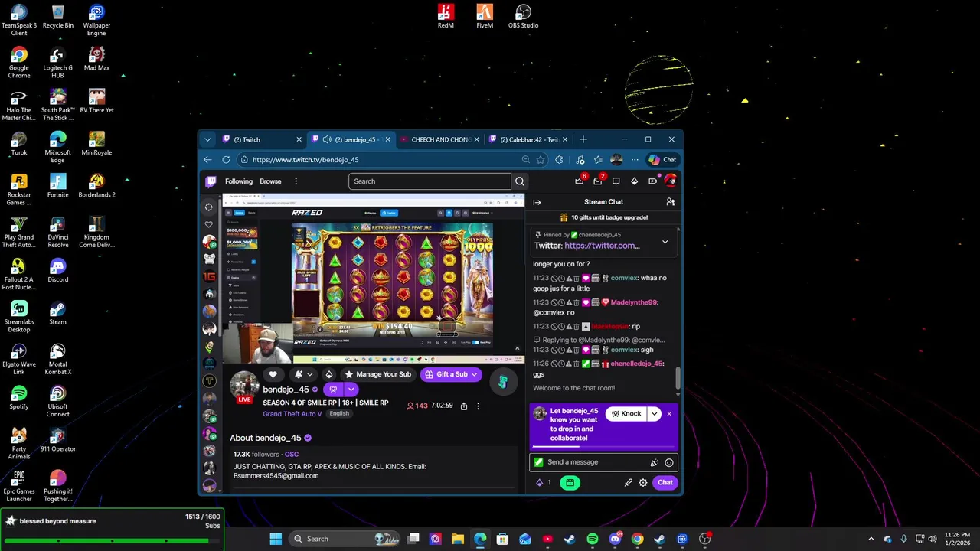Open chat moderation sword icon
980x551 pixels.
[x=629, y=483]
